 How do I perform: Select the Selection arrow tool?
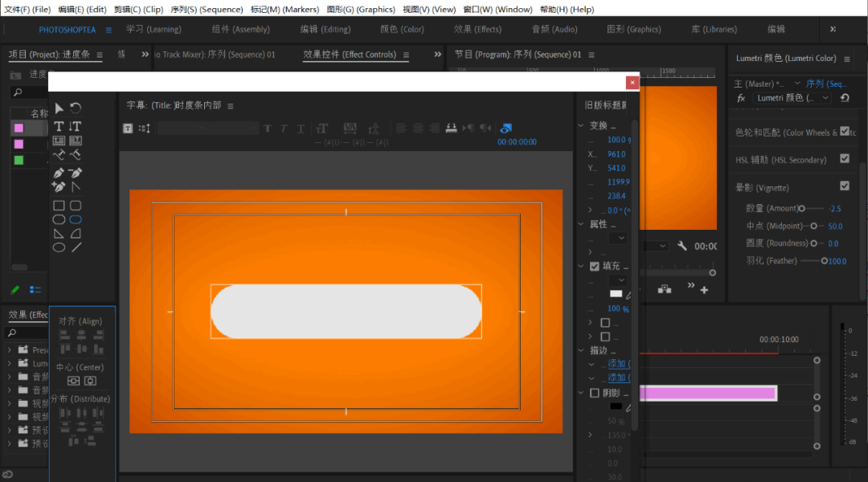tap(59, 108)
